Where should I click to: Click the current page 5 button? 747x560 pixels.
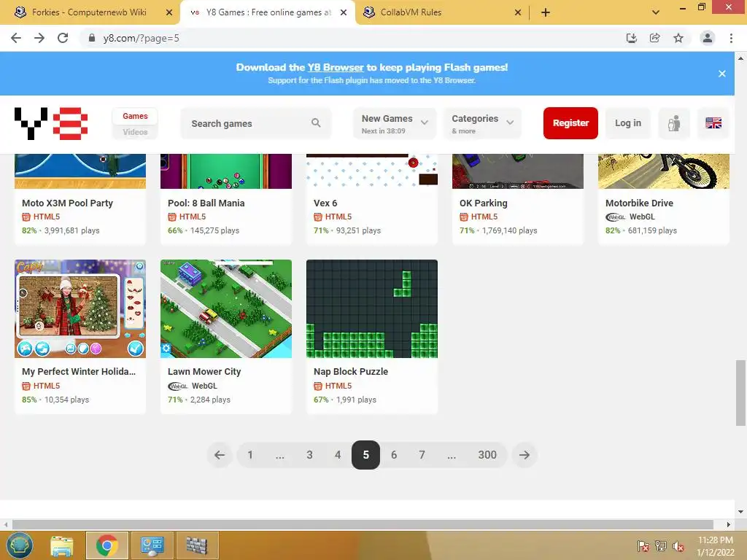click(365, 455)
